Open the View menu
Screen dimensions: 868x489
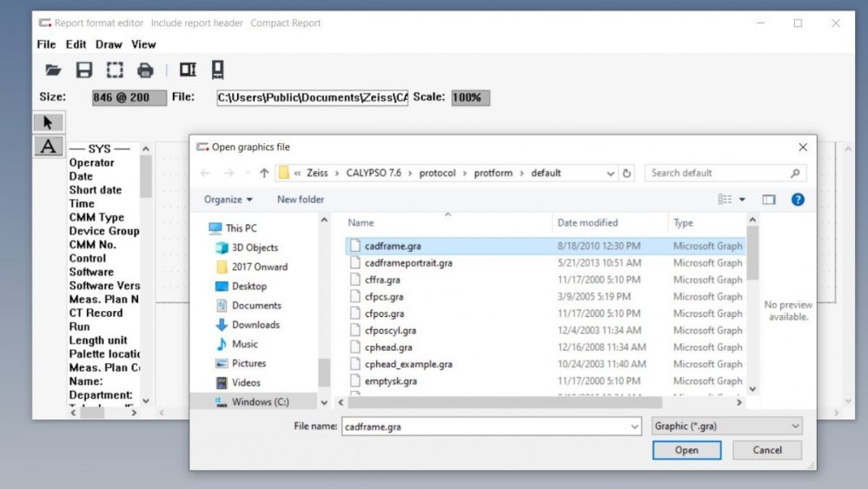[143, 44]
